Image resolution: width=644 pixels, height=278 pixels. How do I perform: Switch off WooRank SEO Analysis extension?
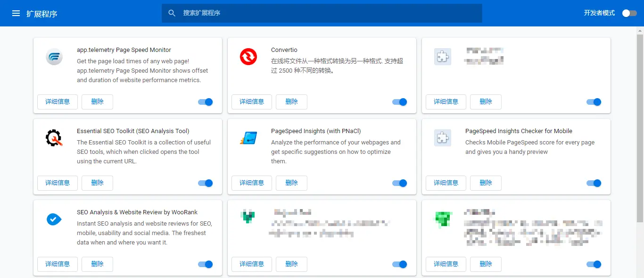point(206,264)
